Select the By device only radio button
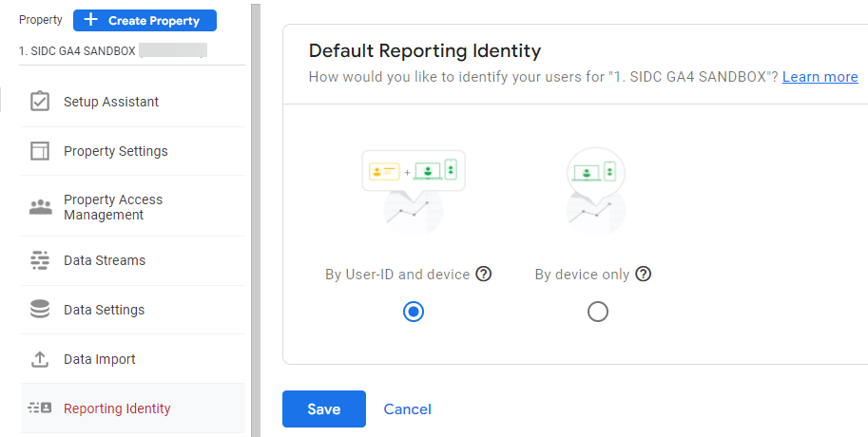This screenshot has height=437, width=868. (598, 312)
